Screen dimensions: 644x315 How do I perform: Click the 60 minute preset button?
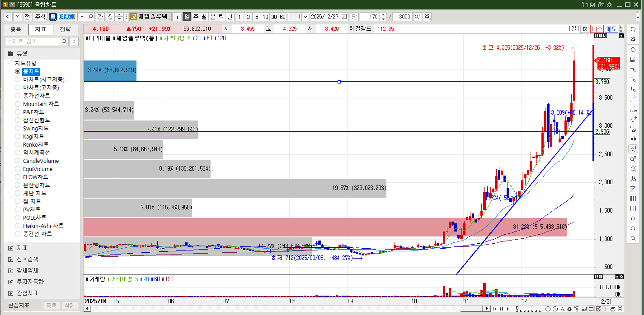tap(282, 17)
